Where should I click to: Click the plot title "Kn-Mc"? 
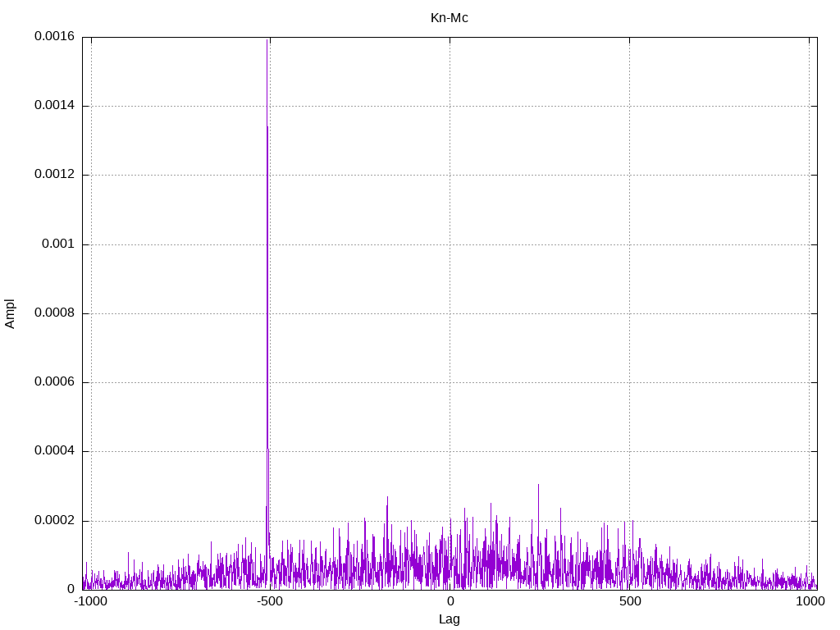(x=449, y=17)
